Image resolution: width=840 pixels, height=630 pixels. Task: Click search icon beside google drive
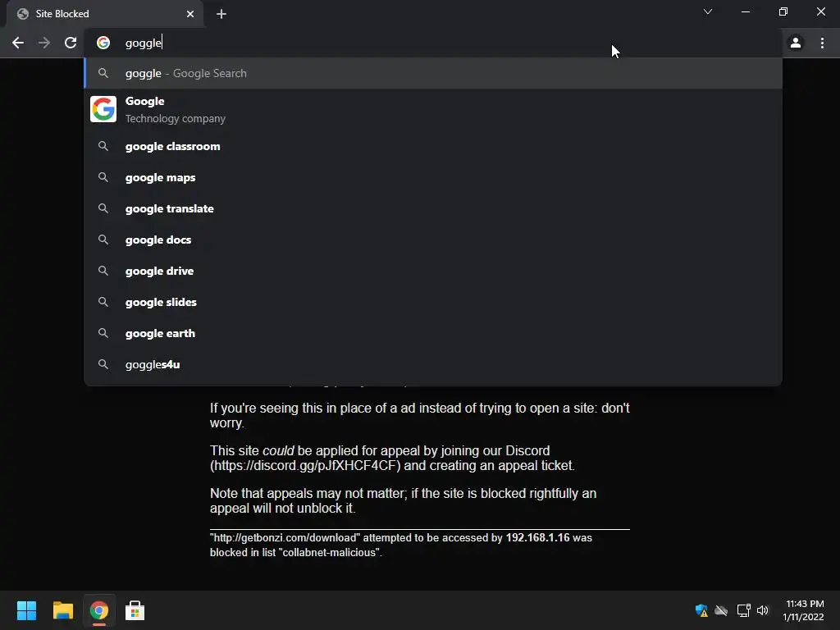103,271
